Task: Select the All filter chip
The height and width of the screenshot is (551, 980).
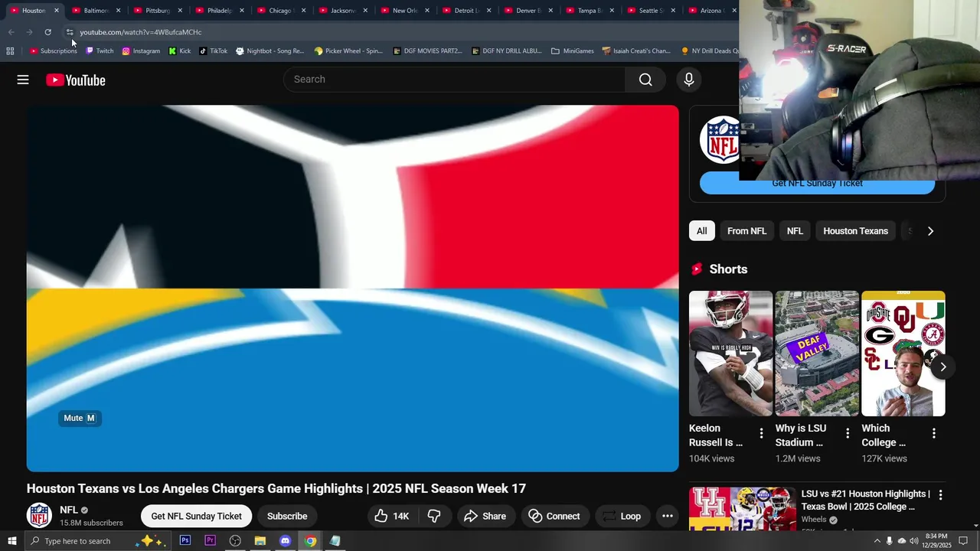Action: (x=701, y=231)
